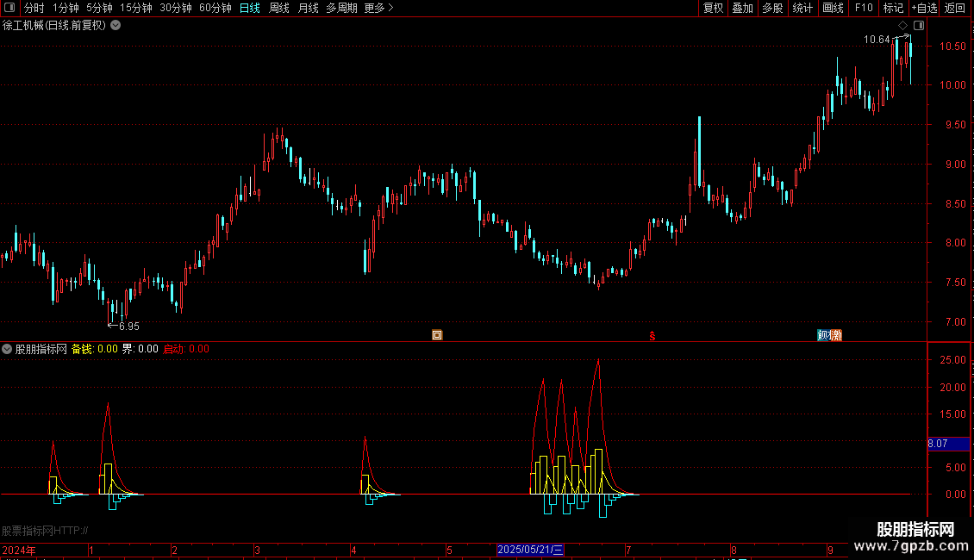Expand the 徐工机械 title dropdown arrow
The image size is (974, 560).
coord(116,26)
